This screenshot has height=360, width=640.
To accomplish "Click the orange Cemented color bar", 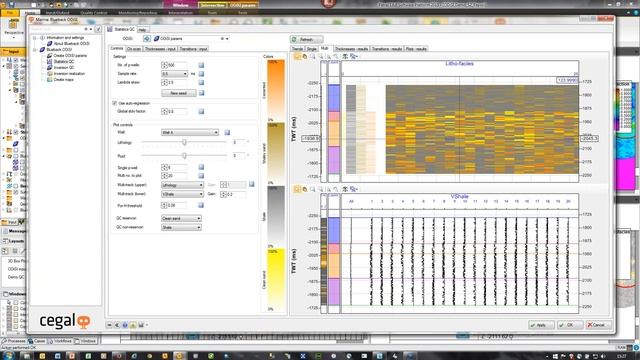I will [276, 90].
